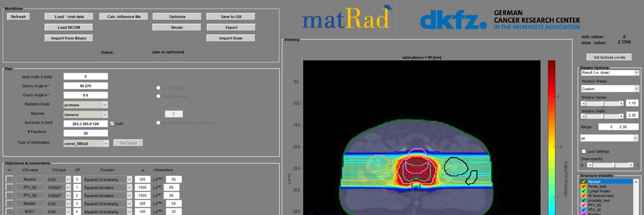Click the IsoCenter field showing 263.3 265.9 124
644x215 pixels.
[x=86, y=124]
